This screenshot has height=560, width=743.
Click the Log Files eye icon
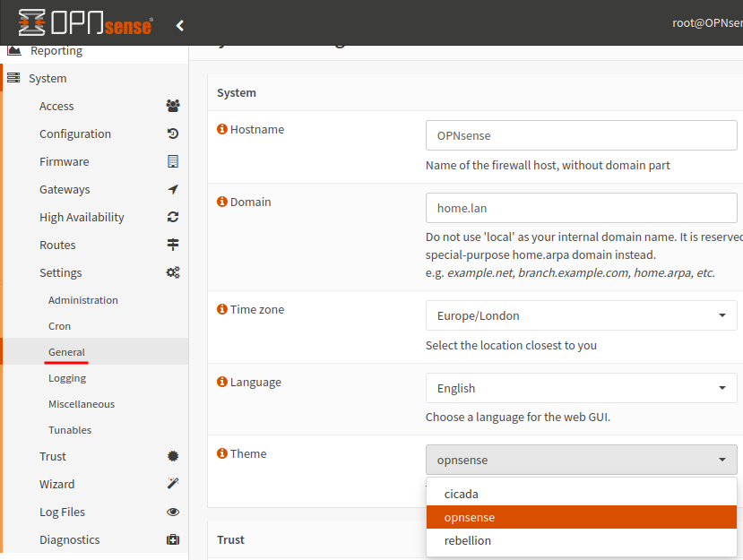coord(173,512)
